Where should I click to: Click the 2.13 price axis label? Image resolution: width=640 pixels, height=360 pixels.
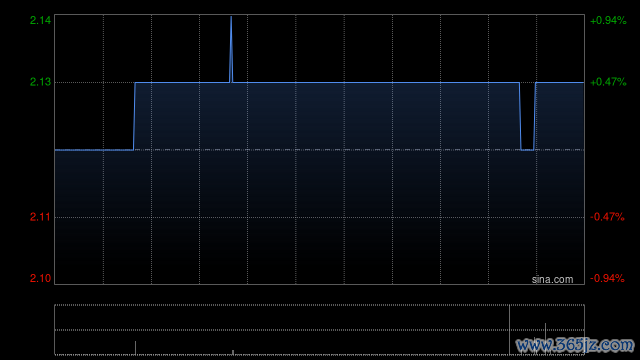click(40, 82)
